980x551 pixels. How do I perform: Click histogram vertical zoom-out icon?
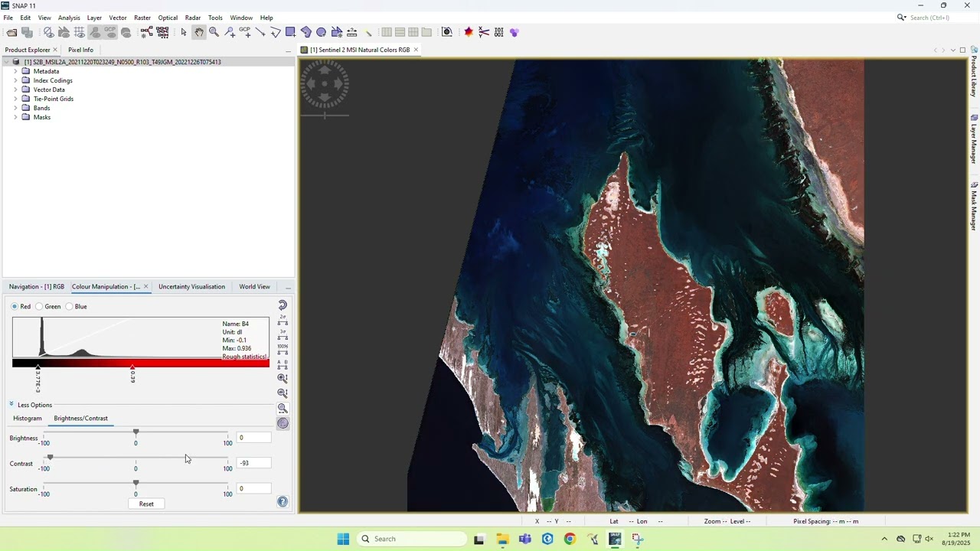coord(283,393)
